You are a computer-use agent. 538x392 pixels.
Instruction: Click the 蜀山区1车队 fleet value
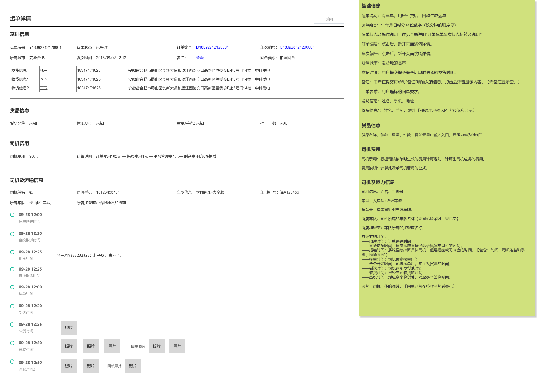point(40,203)
